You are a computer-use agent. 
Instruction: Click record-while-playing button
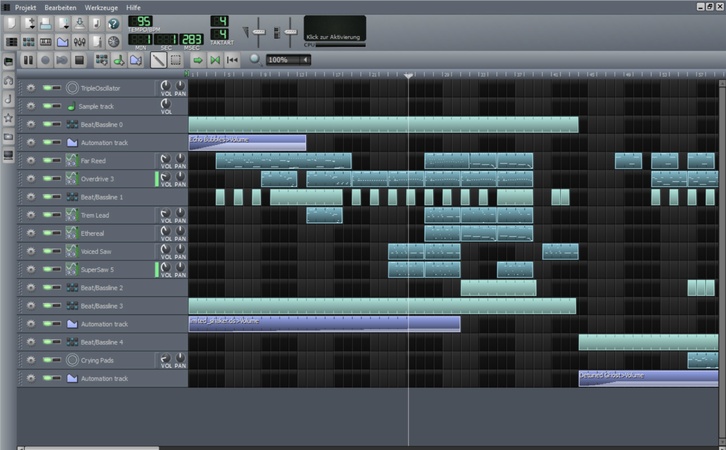(62, 60)
